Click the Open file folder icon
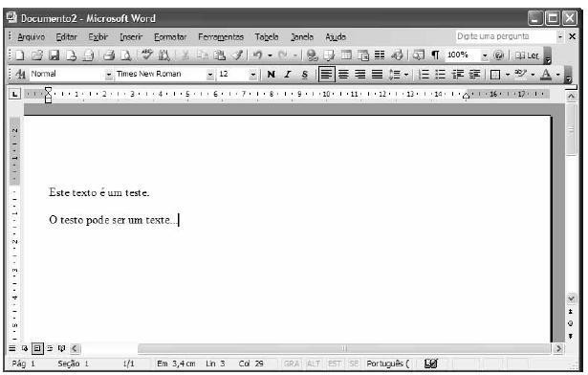Viewport: 588px width, 375px height. 36,55
